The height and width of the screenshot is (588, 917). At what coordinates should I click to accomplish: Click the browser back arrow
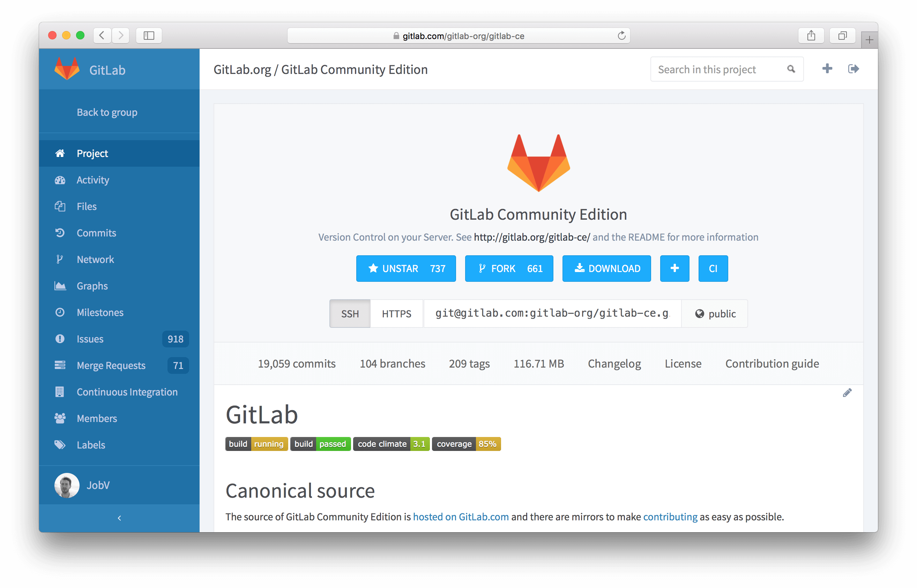tap(102, 36)
